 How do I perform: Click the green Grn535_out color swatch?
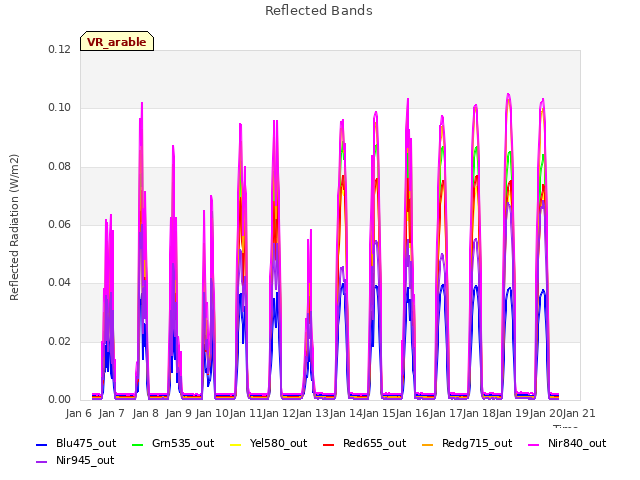click(x=138, y=444)
